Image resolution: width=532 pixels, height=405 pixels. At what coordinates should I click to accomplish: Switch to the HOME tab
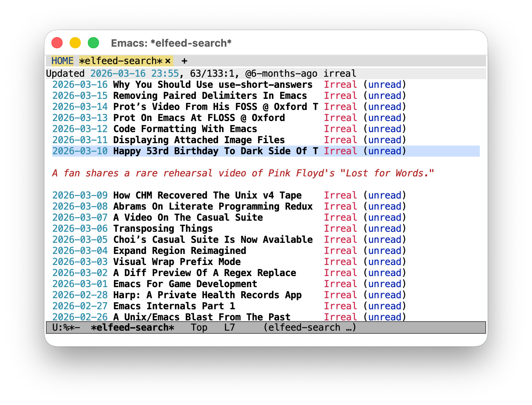pyautogui.click(x=62, y=61)
